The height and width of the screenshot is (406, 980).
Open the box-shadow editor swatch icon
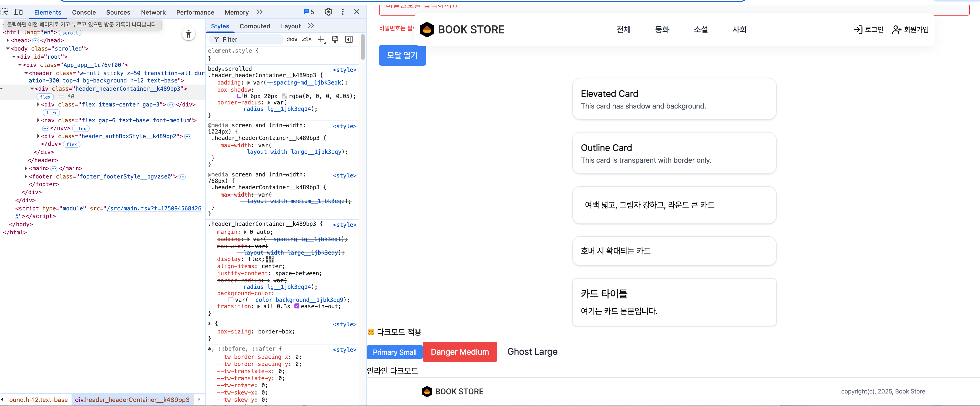point(240,96)
